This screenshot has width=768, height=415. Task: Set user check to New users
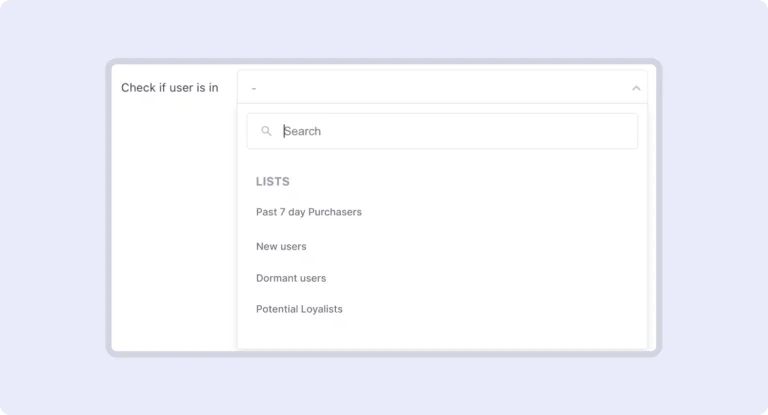coord(281,246)
